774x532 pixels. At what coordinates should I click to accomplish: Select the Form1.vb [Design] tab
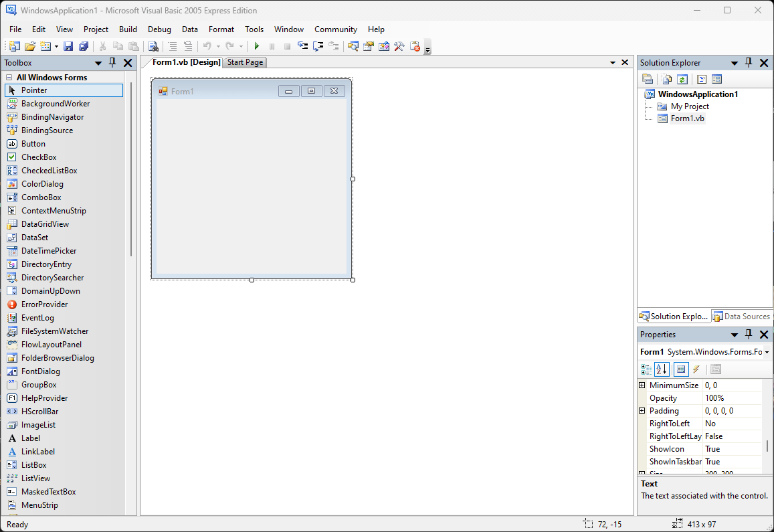coord(186,62)
